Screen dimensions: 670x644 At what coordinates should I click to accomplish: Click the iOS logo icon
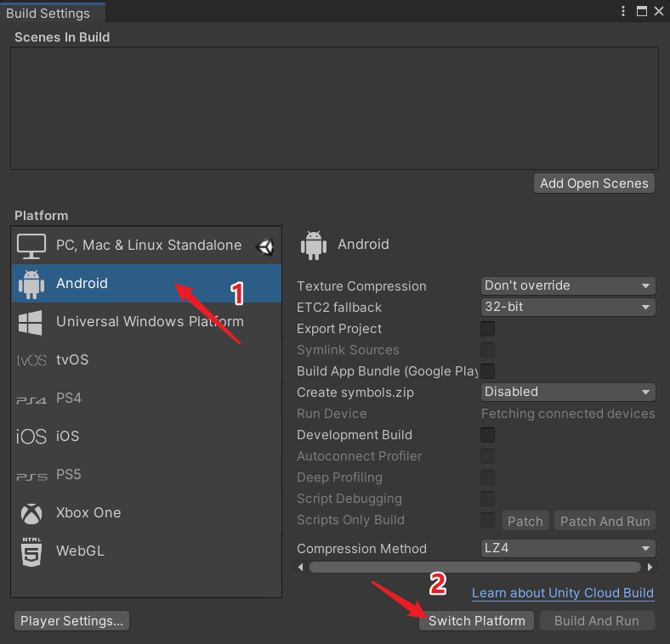point(31,437)
